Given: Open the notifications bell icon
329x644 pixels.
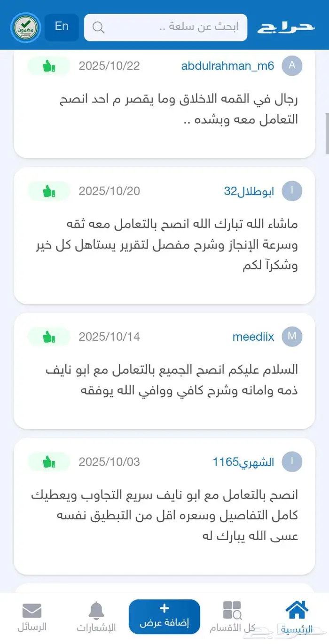Looking at the screenshot, I should click(x=96, y=610).
